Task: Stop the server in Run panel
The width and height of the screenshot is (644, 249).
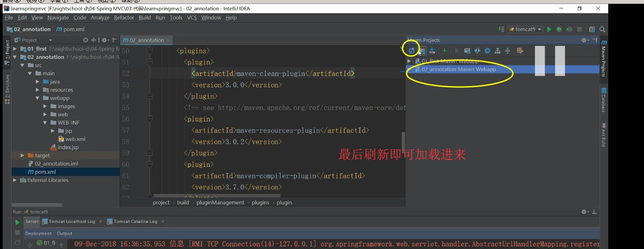Action: pyautogui.click(x=17, y=233)
